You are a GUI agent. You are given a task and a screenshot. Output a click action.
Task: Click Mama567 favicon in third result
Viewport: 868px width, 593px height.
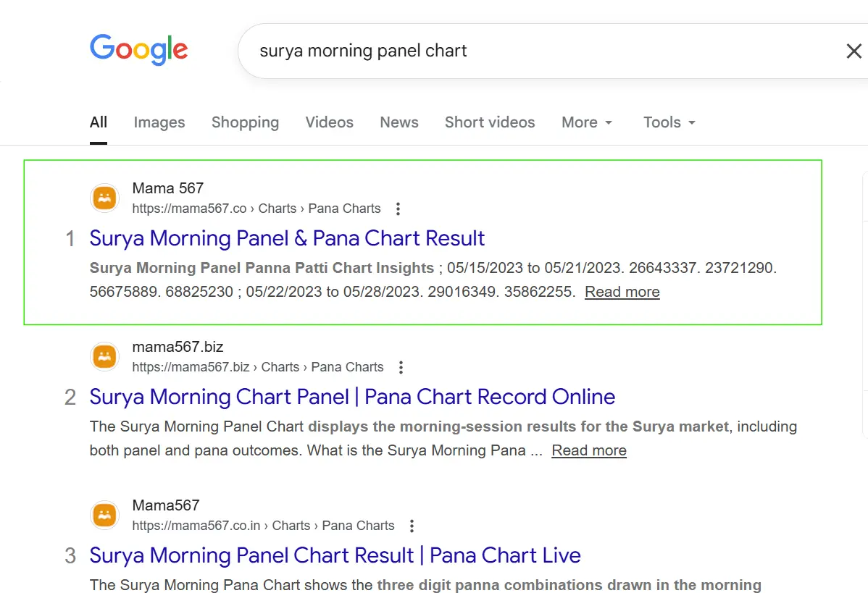tap(105, 515)
